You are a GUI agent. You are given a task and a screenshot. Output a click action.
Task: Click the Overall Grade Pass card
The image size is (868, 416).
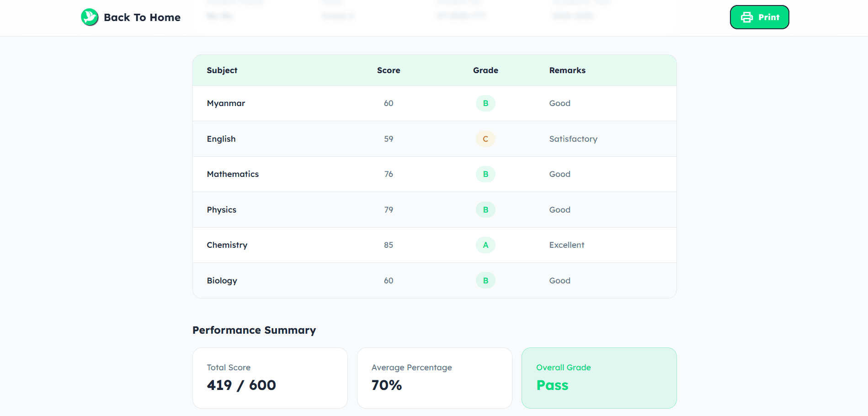point(599,378)
